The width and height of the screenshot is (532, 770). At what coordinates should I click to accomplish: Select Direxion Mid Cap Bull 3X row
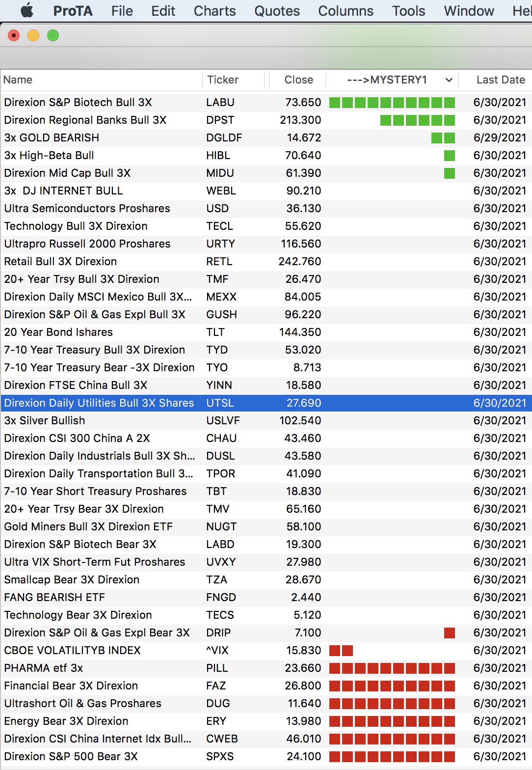pos(266,173)
